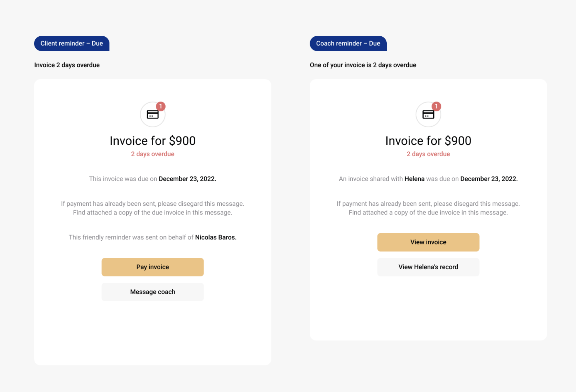Click the credit card icon in coach email

(428, 115)
